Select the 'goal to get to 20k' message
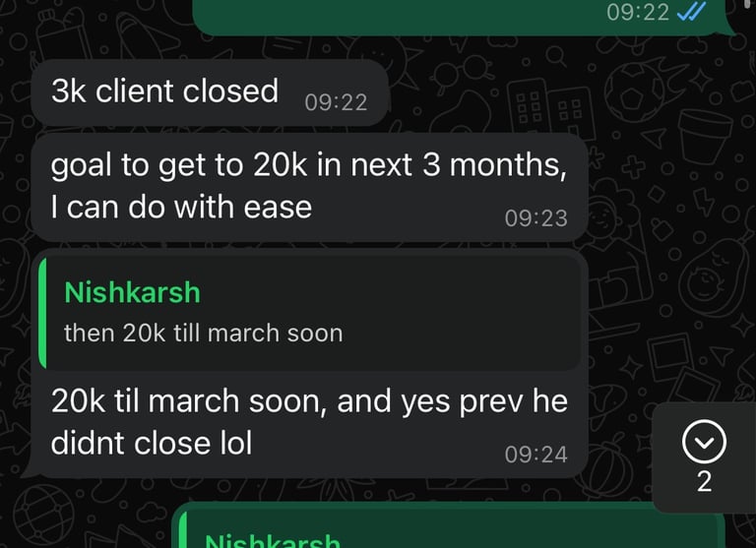This screenshot has width=756, height=548. (309, 187)
